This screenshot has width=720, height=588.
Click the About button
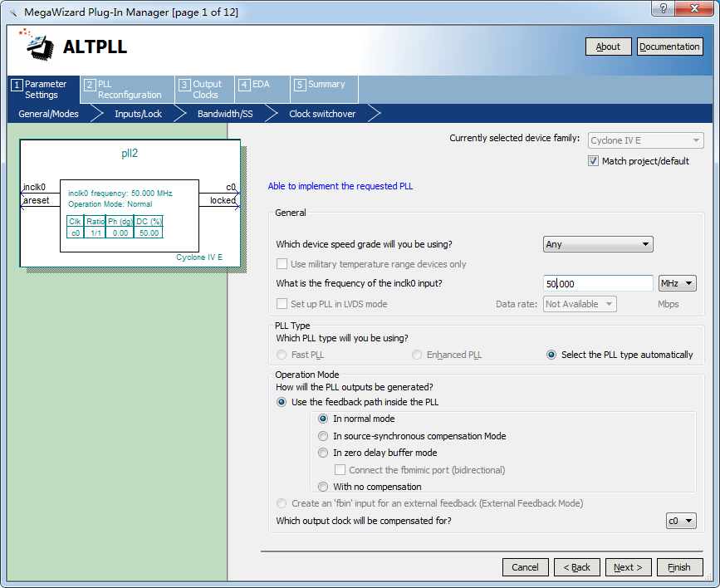tap(608, 47)
